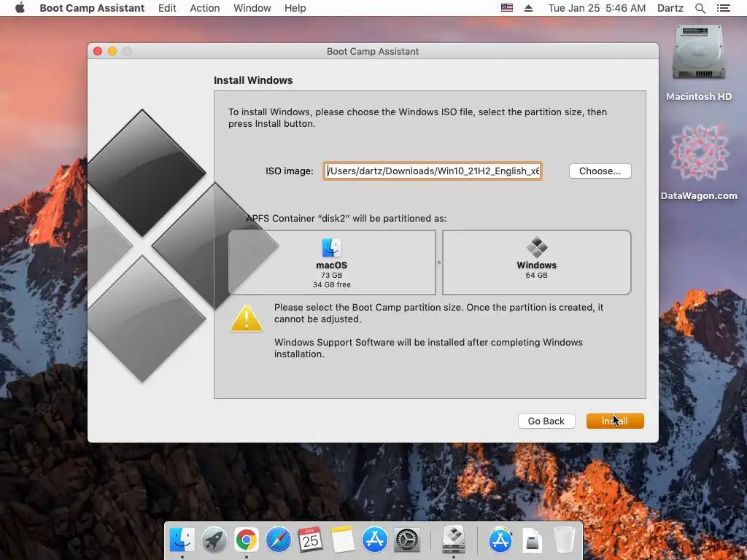Viewport: 747px width, 560px height.
Task: Open Launchpad from the Dock
Action: point(214,540)
